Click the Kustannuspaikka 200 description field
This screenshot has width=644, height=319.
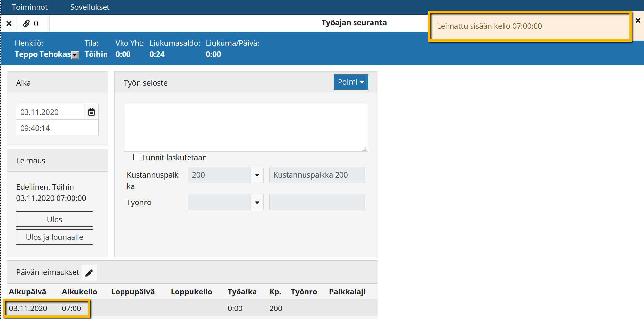pos(317,175)
